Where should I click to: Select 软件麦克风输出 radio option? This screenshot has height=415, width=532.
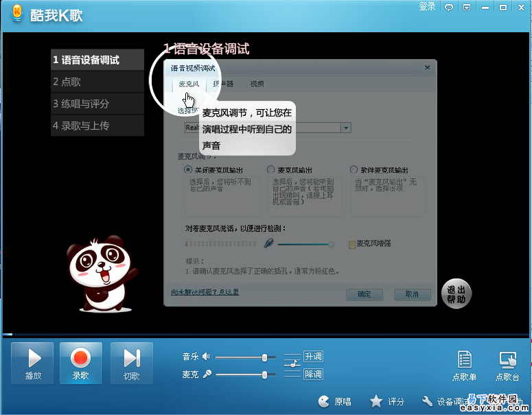point(354,169)
